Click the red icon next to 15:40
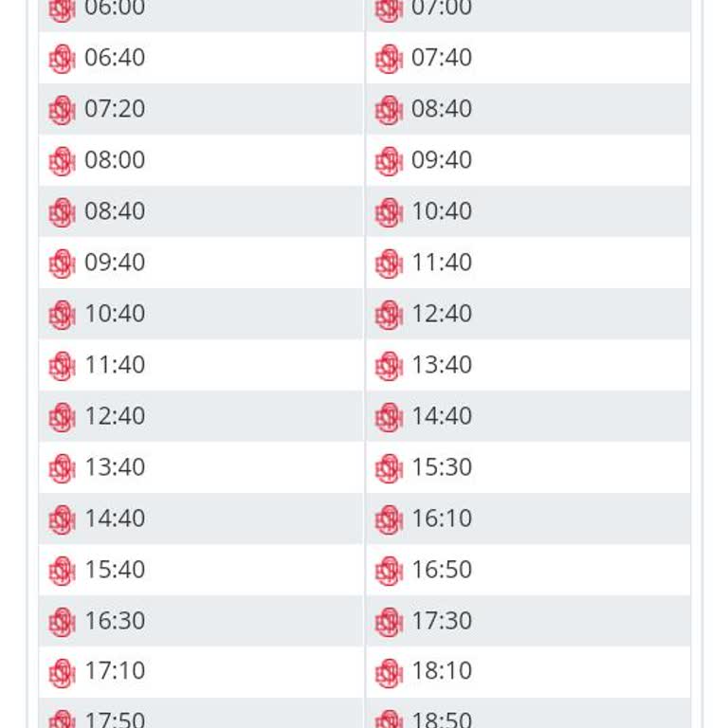 point(62,571)
